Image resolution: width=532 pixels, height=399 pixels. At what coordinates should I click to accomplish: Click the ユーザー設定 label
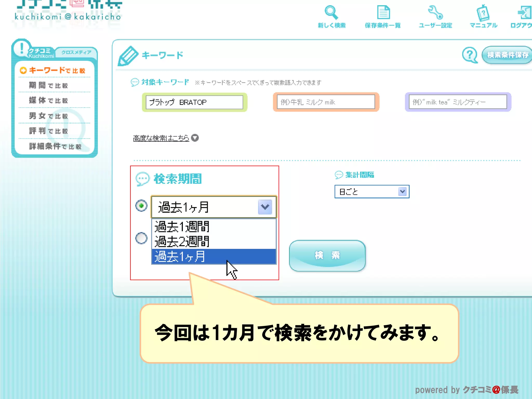[435, 25]
